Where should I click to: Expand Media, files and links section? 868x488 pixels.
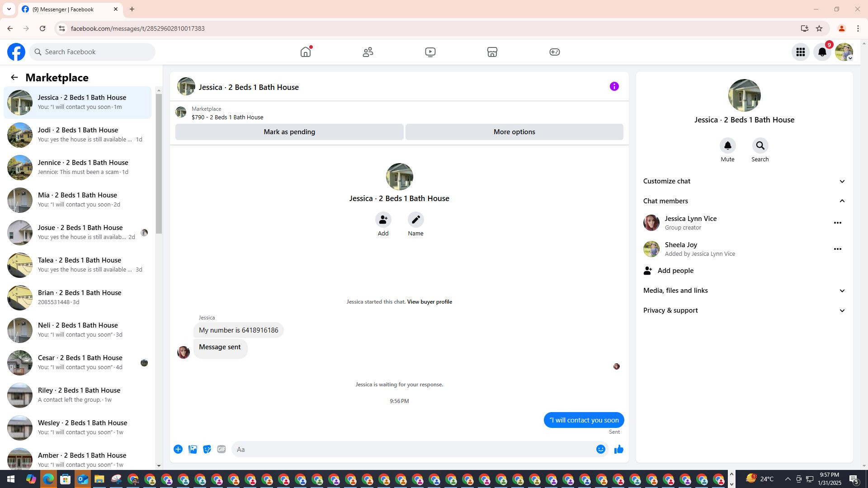point(744,291)
